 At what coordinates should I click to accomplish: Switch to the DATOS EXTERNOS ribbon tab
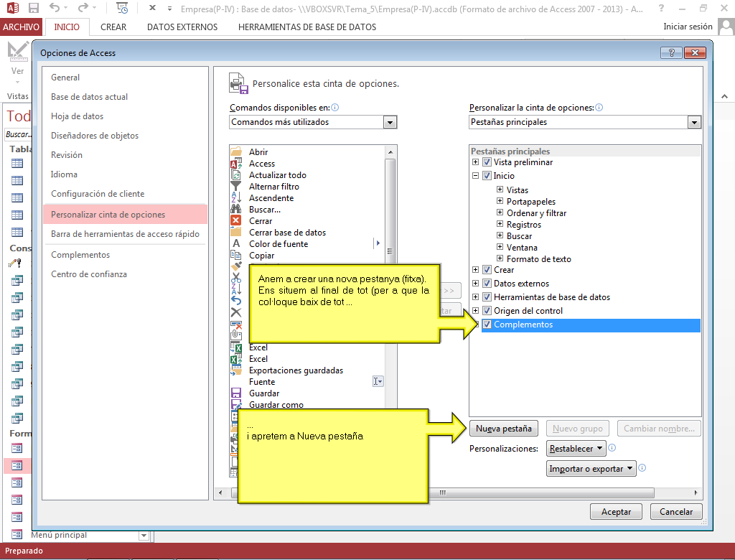182,27
